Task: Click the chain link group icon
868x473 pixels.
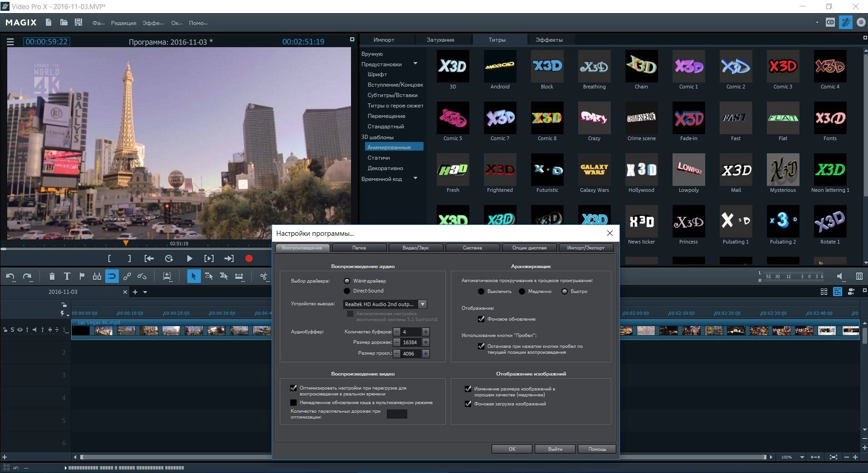Action: (x=127, y=276)
